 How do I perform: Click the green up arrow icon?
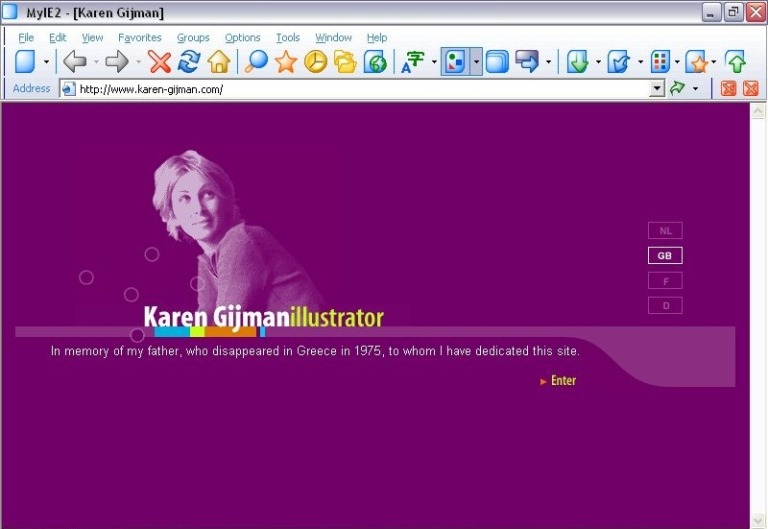pos(736,62)
